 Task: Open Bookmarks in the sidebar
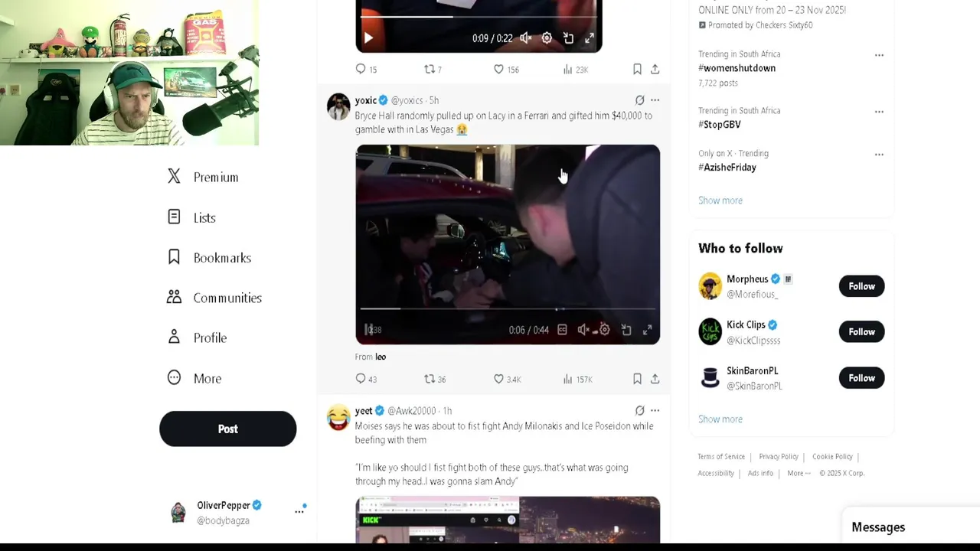pyautogui.click(x=209, y=258)
